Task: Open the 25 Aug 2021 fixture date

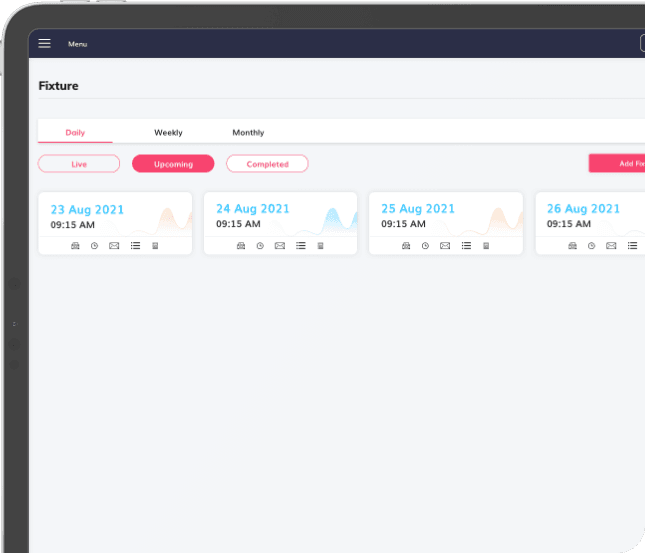Action: (x=418, y=209)
